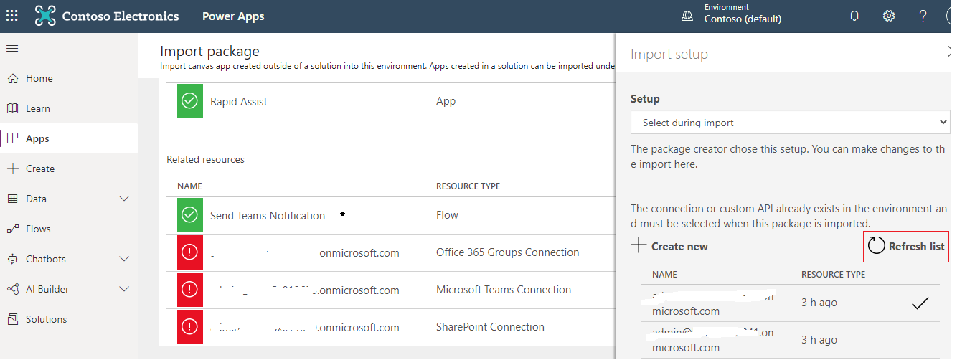Click the red status icon for Office 365 Groups Connection
The width and height of the screenshot is (980, 360).
point(189,252)
